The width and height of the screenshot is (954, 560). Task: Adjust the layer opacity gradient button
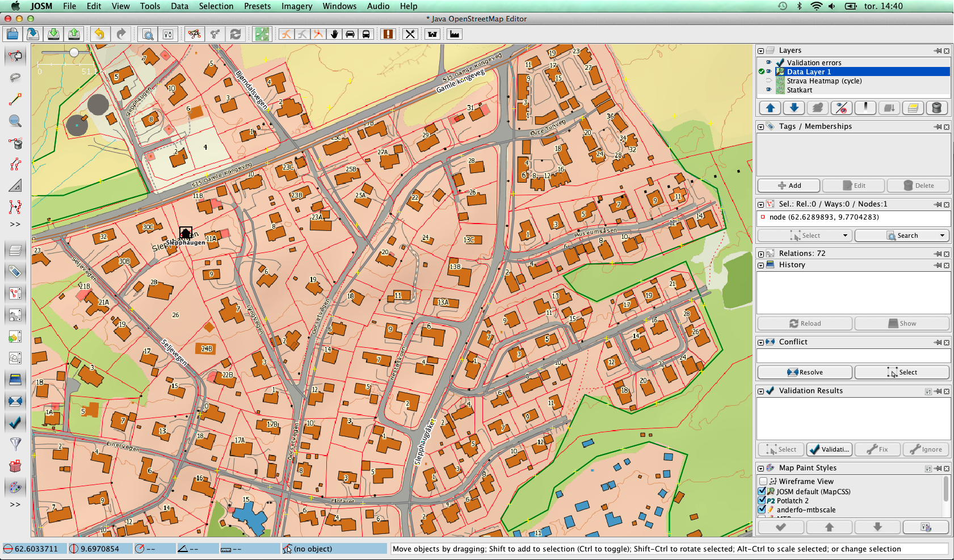click(865, 108)
